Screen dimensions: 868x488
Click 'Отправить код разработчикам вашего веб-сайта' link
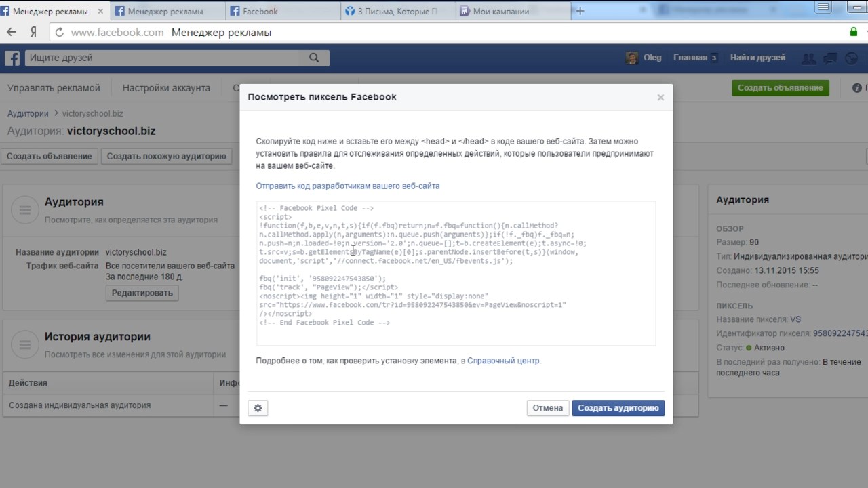[x=347, y=186]
